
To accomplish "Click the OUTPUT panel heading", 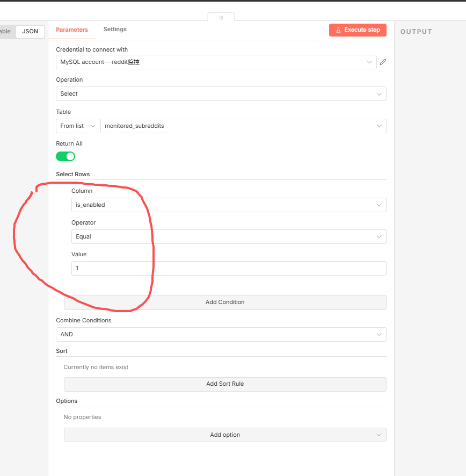I will [416, 32].
